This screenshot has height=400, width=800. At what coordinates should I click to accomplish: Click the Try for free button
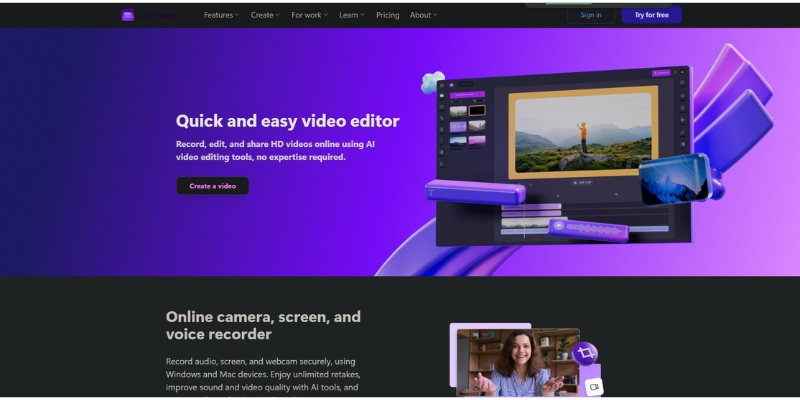coord(652,15)
